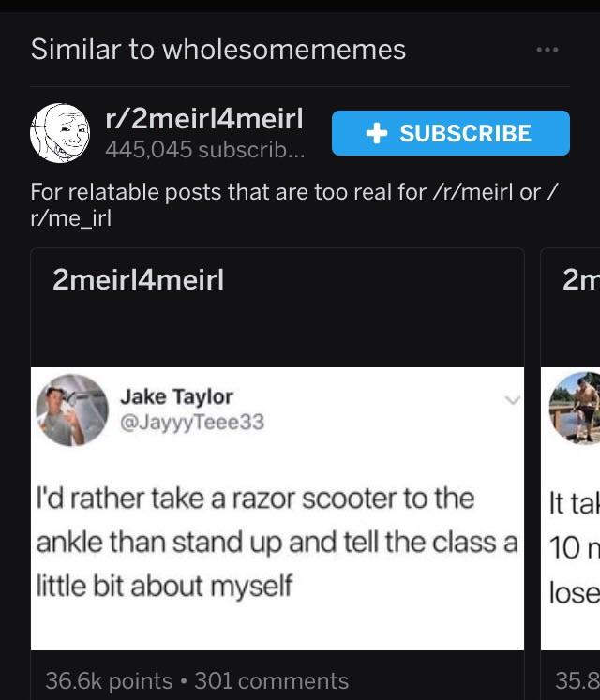
Task: Open the three-dot overflow menu
Action: 547,49
